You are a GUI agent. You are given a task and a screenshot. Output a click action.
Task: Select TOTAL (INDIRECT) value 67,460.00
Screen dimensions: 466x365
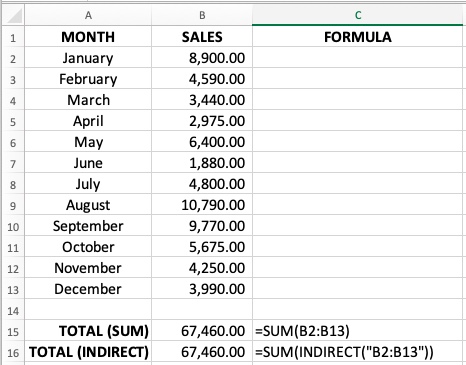[x=202, y=352]
